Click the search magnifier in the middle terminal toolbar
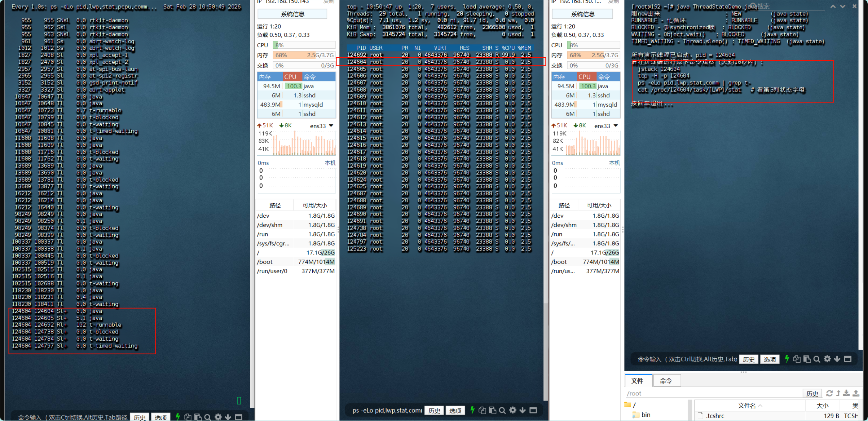The image size is (868, 421). [502, 410]
